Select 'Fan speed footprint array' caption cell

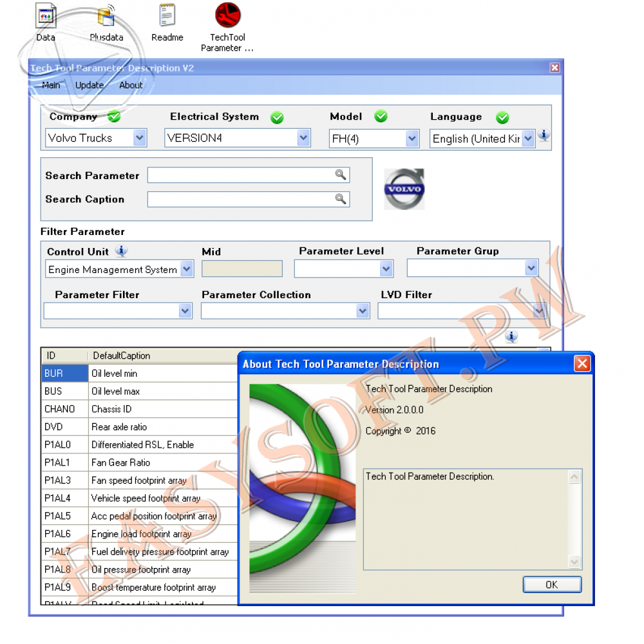[163, 480]
